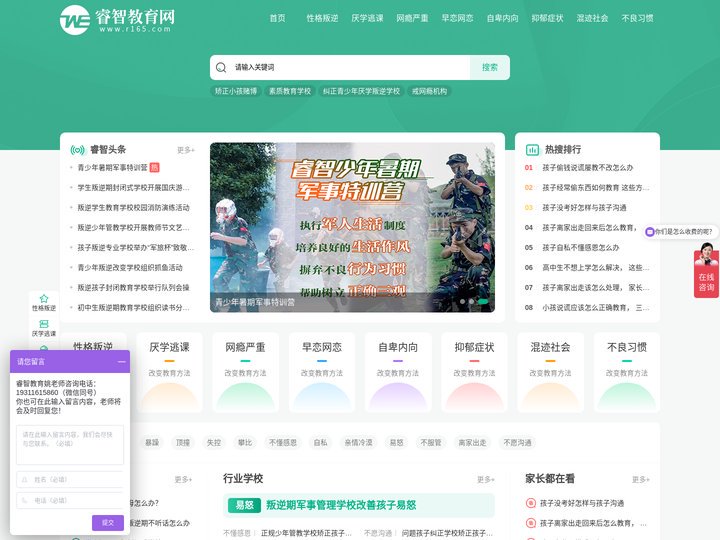Click the 搜索 button
The height and width of the screenshot is (540, 720).
[x=490, y=68]
